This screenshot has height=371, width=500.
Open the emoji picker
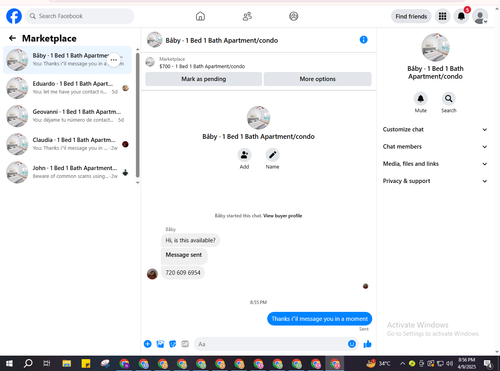pos(352,344)
